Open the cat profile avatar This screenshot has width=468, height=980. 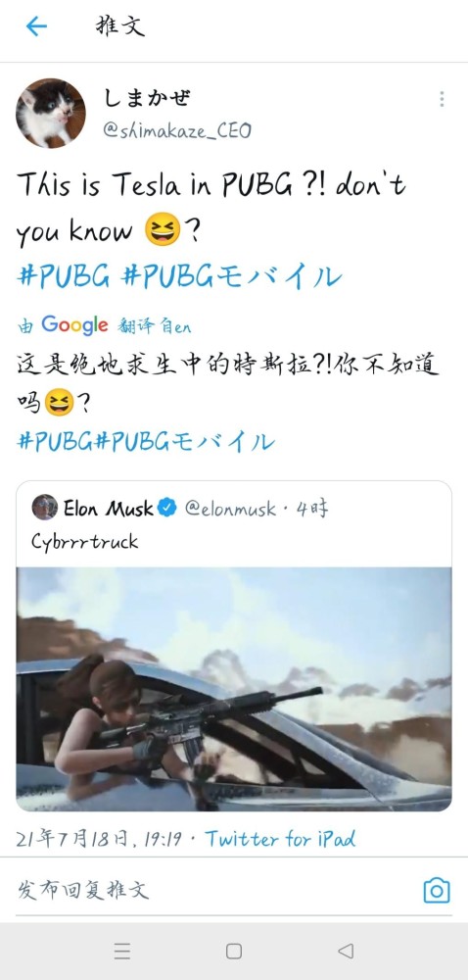[x=51, y=113]
